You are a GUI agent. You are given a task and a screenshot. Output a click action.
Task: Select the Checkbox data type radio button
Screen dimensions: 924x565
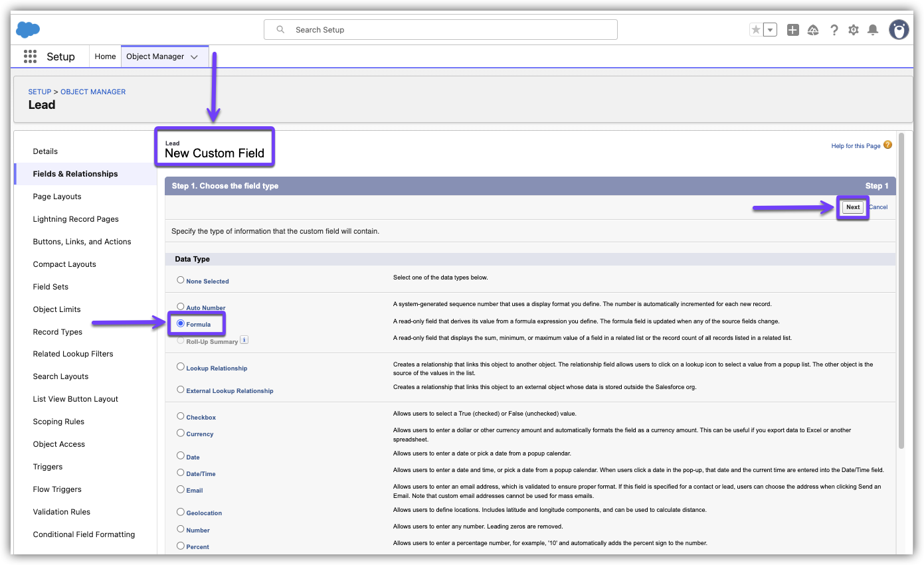[x=181, y=416]
